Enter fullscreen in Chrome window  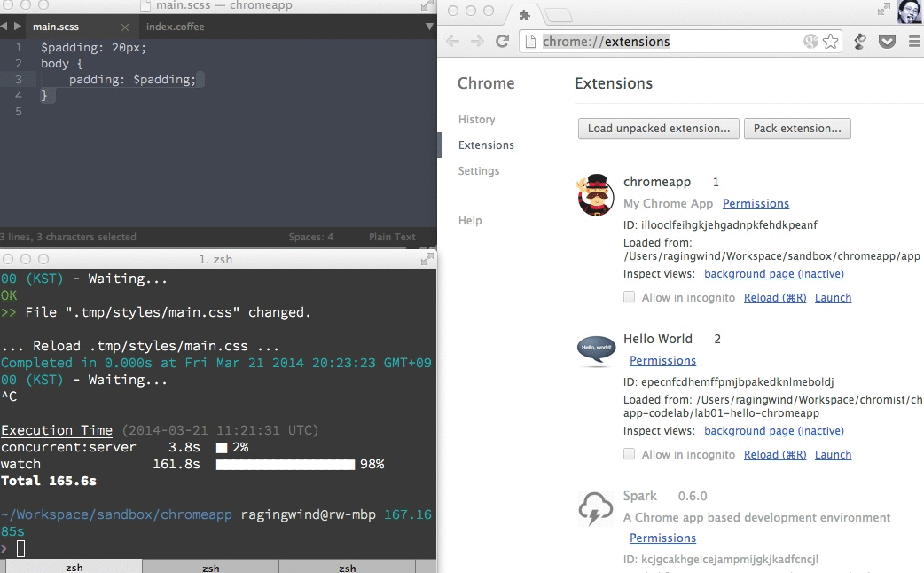[884, 9]
